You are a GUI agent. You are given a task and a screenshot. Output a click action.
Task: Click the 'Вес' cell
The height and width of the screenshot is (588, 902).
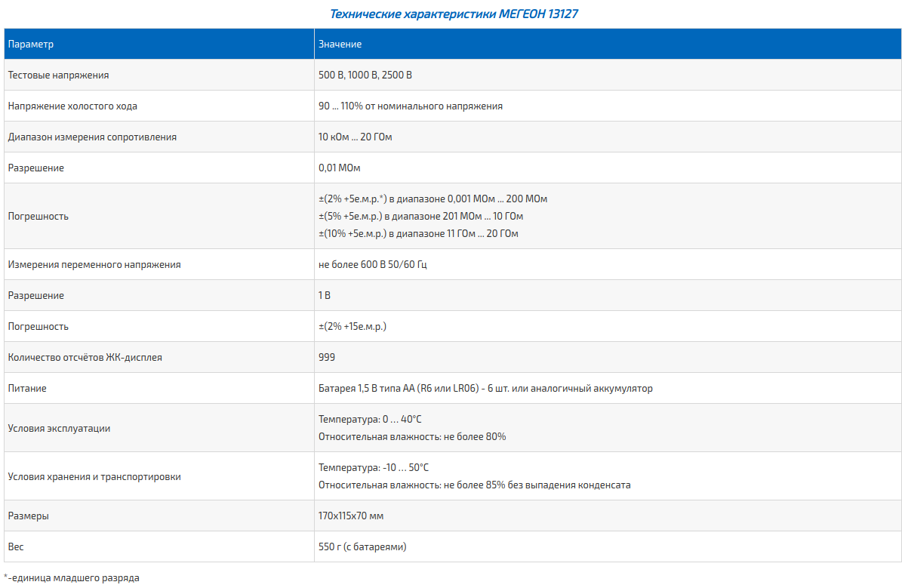click(x=159, y=547)
